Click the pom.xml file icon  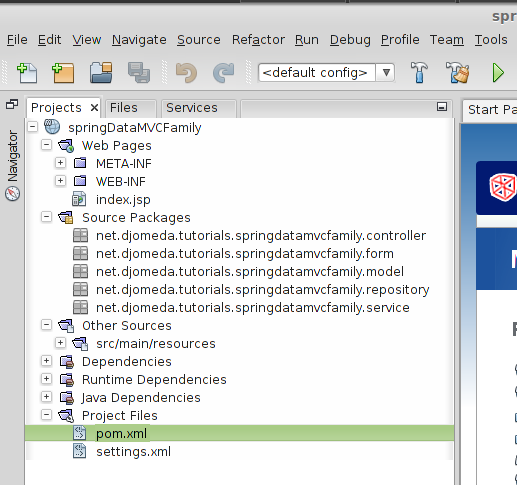click(x=79, y=433)
